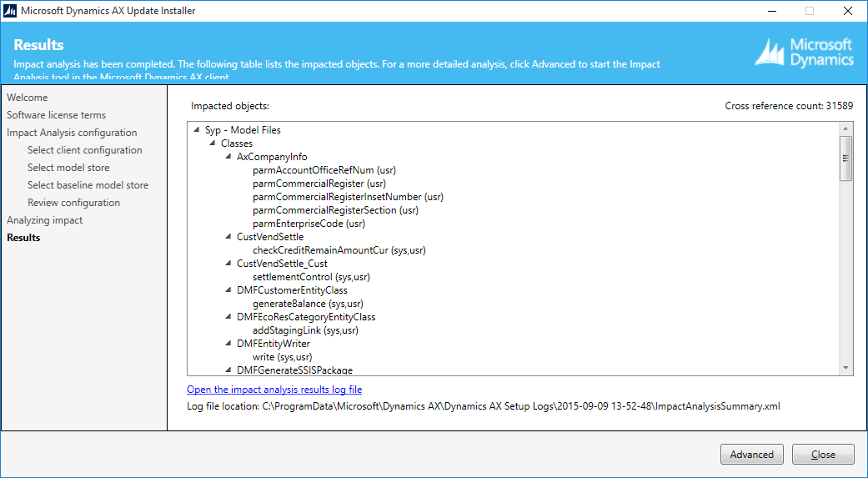
Task: Select the Syp - Model Files label
Action: 243,130
